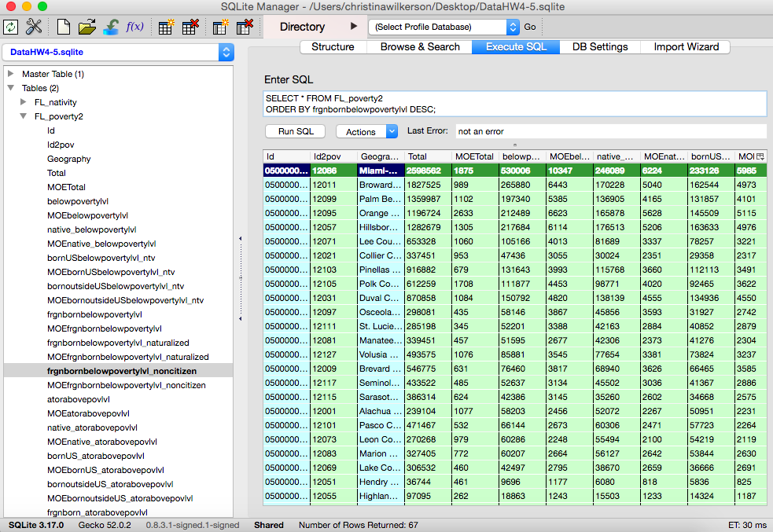The image size is (773, 532).
Task: Click the Run SQL button
Action: (x=296, y=131)
